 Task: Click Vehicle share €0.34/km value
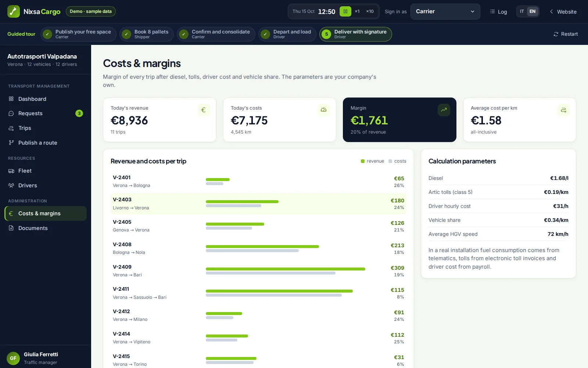pyautogui.click(x=556, y=220)
